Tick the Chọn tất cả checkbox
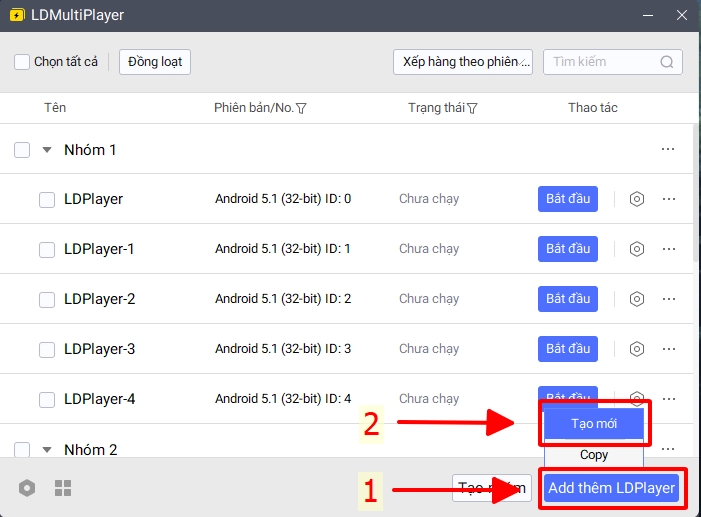This screenshot has width=701, height=517. 22,62
